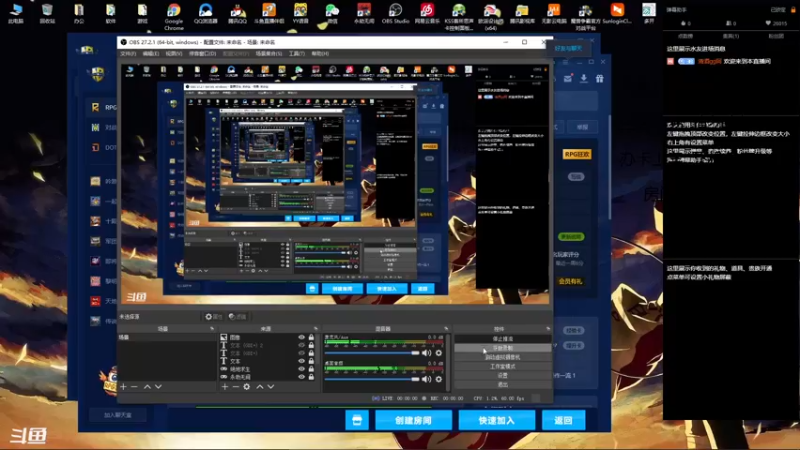
Task: Move scene down with arrow icon
Action: pos(158,387)
